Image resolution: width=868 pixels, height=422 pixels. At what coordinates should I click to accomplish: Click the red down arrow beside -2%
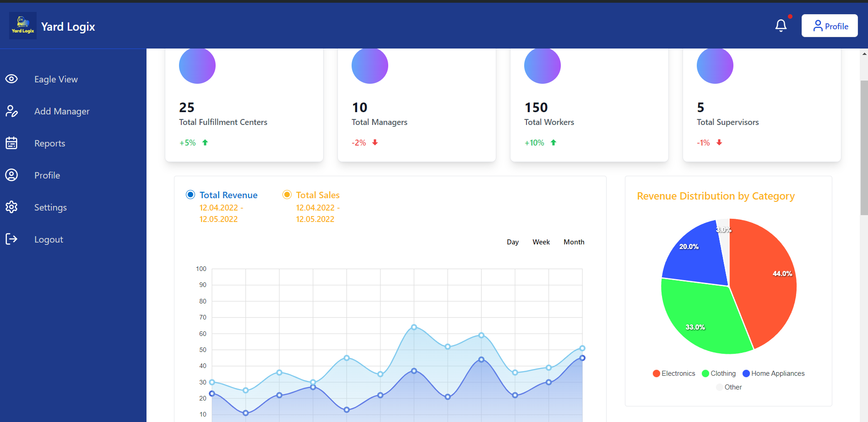pos(375,142)
